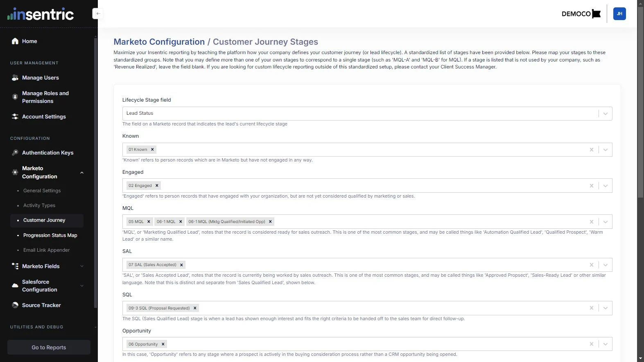This screenshot has height=362, width=644.
Task: Open the JH user avatar menu
Action: pos(619,14)
